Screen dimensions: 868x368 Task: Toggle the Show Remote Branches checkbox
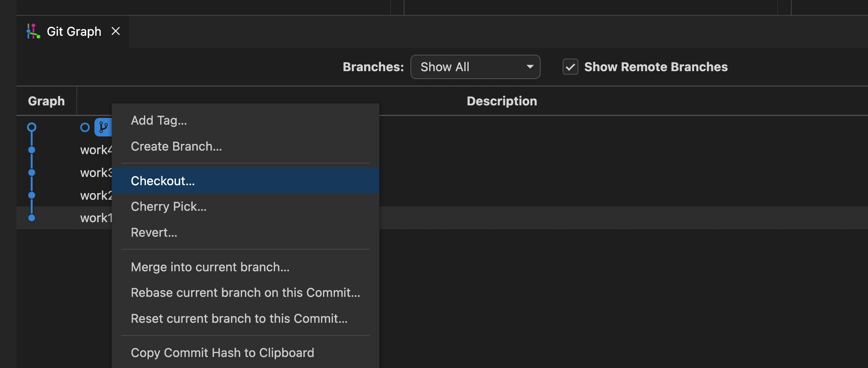point(570,67)
